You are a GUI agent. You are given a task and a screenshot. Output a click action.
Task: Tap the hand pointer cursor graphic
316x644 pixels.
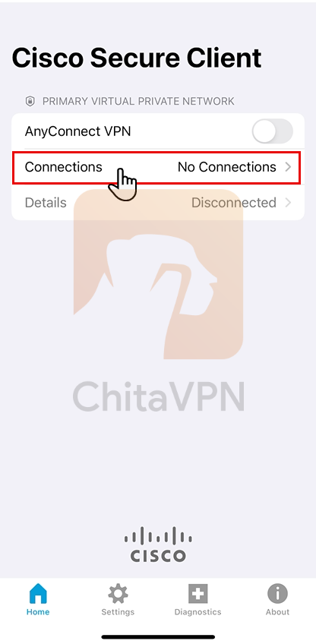122,185
